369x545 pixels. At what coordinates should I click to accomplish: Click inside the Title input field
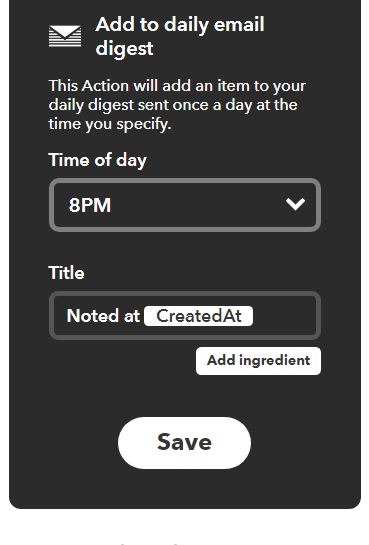pos(185,316)
